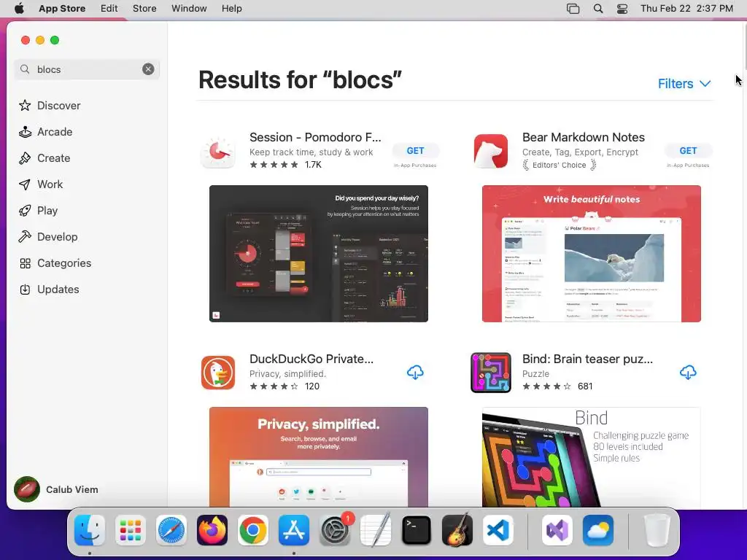Click the Stage Manager menu bar icon
Image resolution: width=747 pixels, height=560 pixels.
tap(573, 9)
